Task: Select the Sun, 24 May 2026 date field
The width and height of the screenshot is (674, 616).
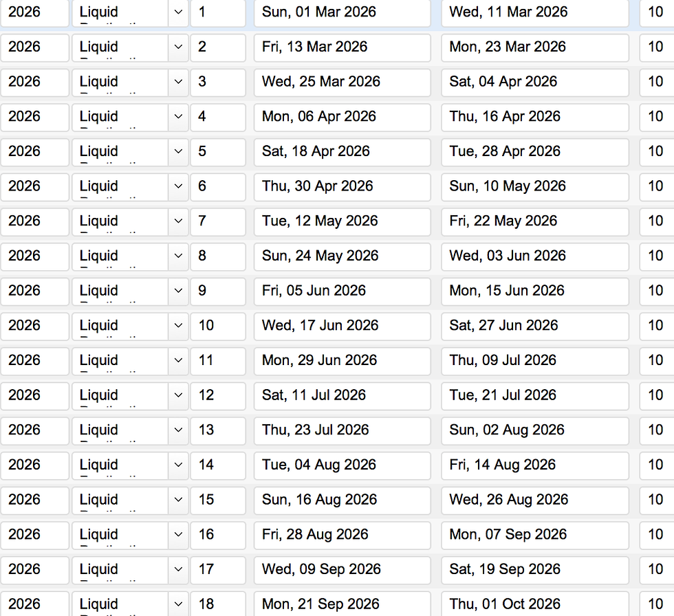Action: 342,256
